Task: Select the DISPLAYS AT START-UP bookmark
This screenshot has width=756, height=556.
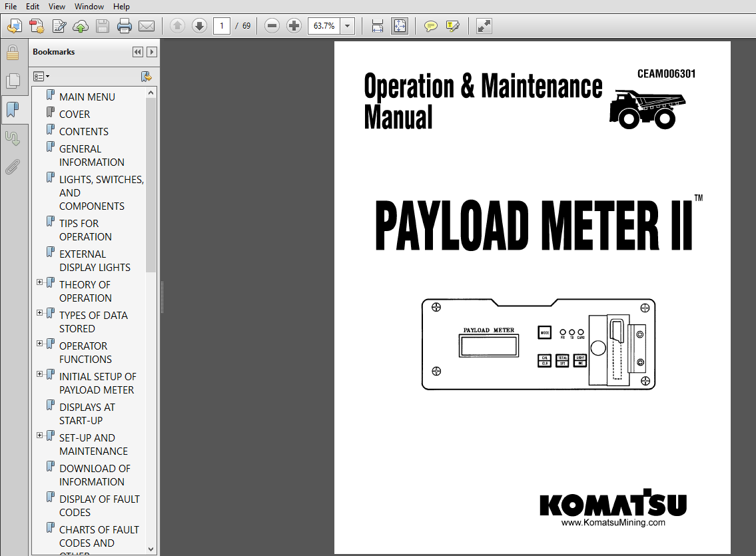Action: 87,414
